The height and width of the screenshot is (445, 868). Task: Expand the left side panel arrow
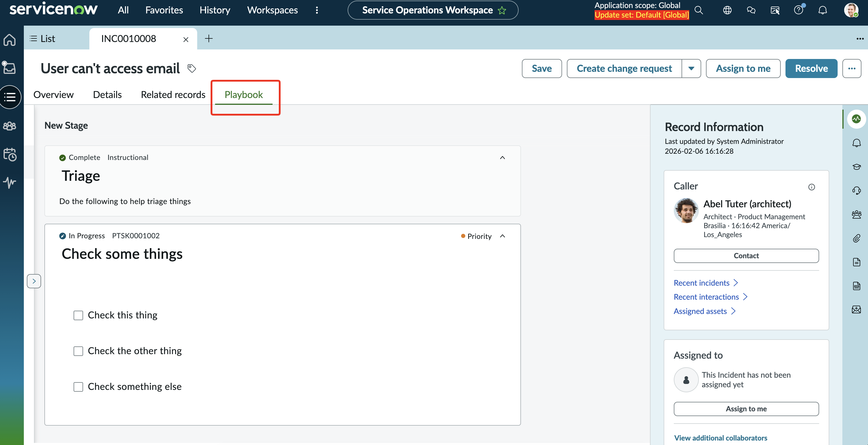click(x=34, y=281)
